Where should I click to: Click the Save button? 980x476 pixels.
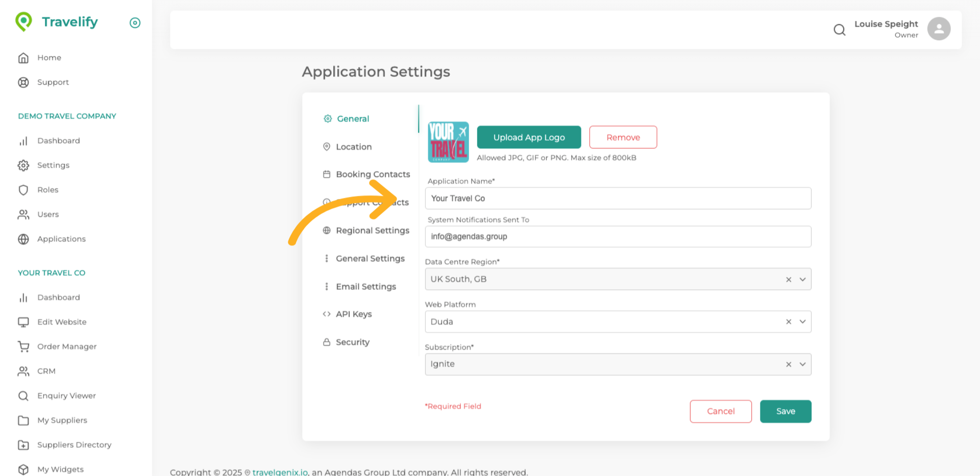click(785, 411)
